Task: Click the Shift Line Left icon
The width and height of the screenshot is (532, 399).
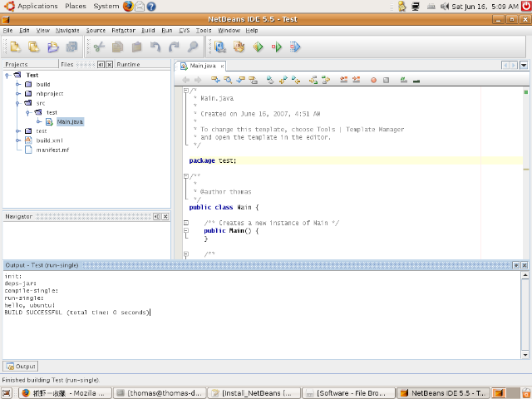Action: 343,80
